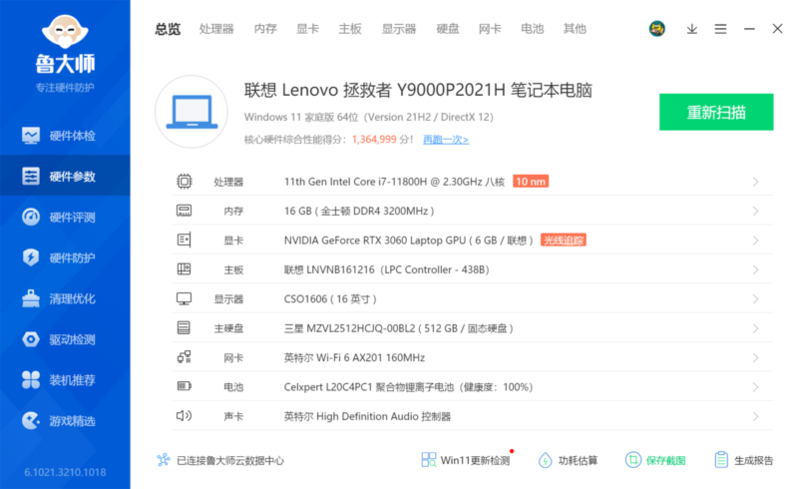Open Win11更新检测 tool
798x489 pixels.
tap(466, 460)
